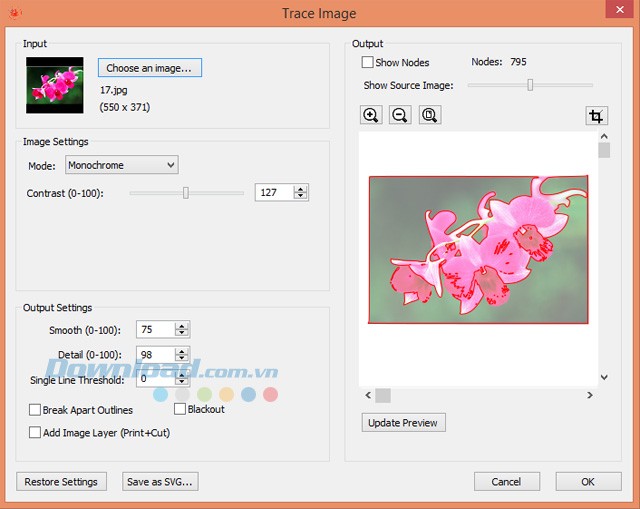640x509 pixels.
Task: Decrease Detail value with down arrow
Action: (182, 358)
